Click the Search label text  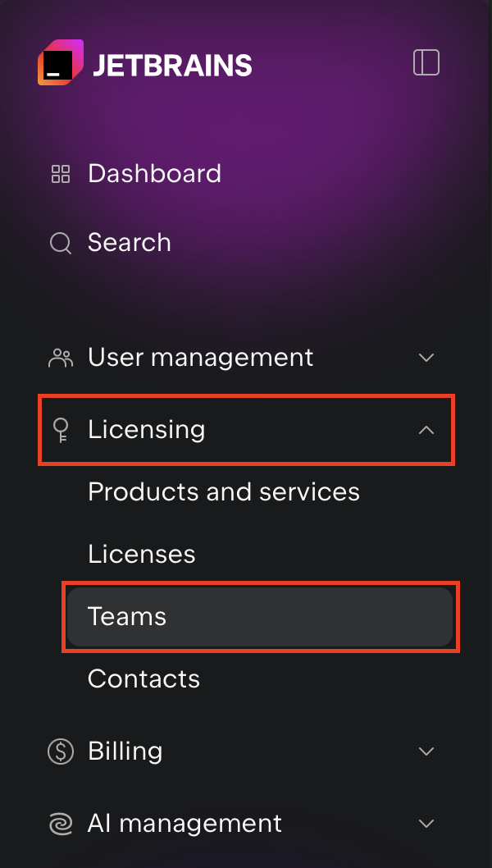[x=130, y=243]
